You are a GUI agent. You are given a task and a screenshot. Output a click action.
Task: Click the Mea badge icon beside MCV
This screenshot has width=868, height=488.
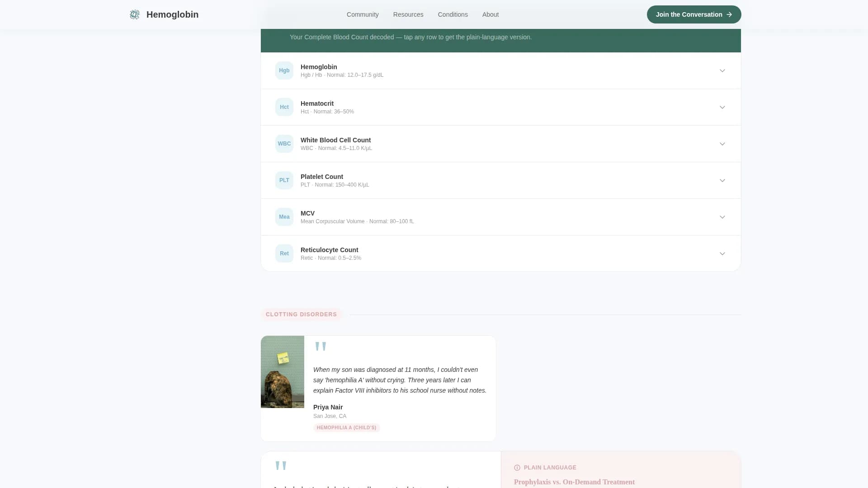pos(284,217)
